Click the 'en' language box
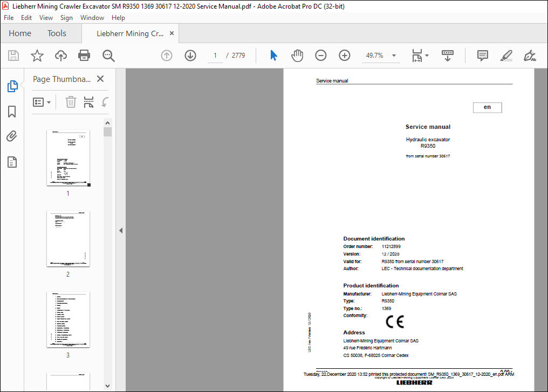The width and height of the screenshot is (548, 392). (487, 107)
